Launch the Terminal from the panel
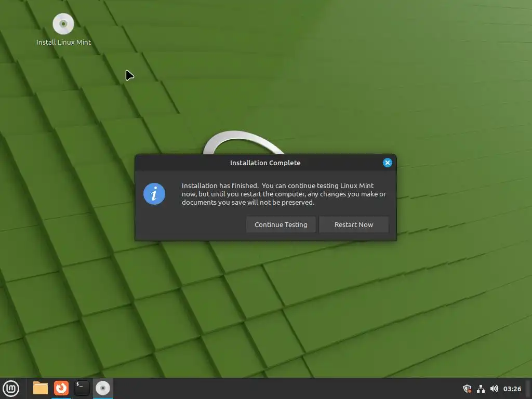This screenshot has width=532, height=399. [82, 388]
